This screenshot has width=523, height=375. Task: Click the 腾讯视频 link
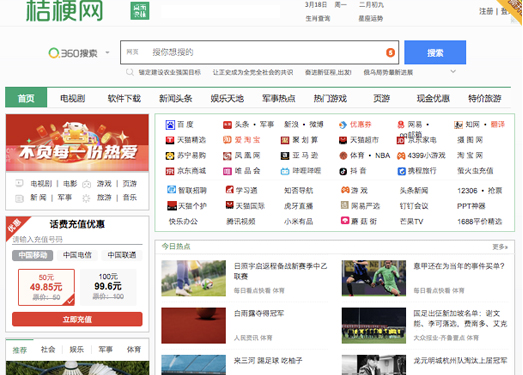coord(241,221)
